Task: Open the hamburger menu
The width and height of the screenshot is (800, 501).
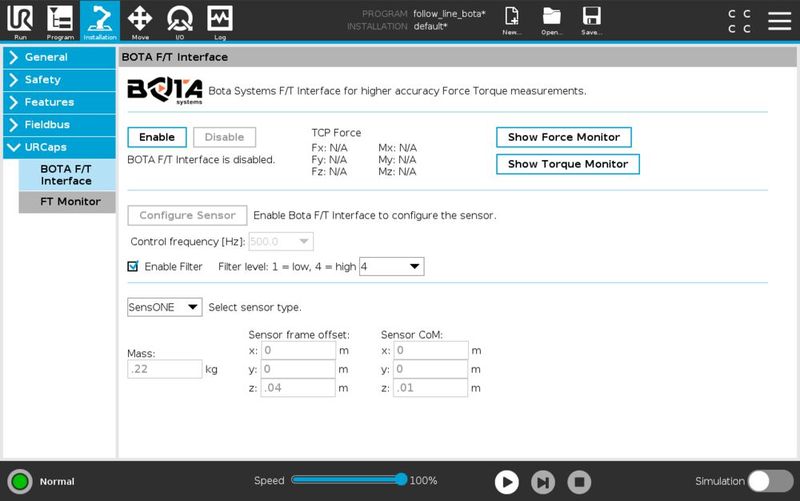Action: 780,21
